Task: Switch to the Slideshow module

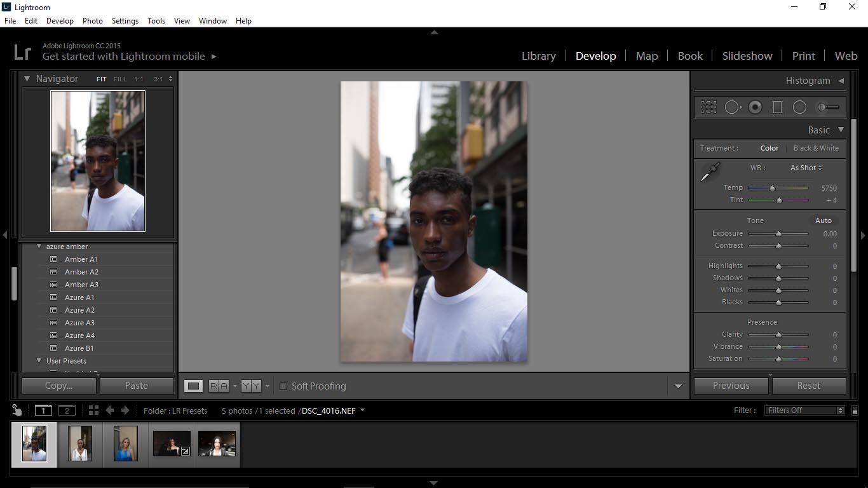Action: pyautogui.click(x=747, y=56)
